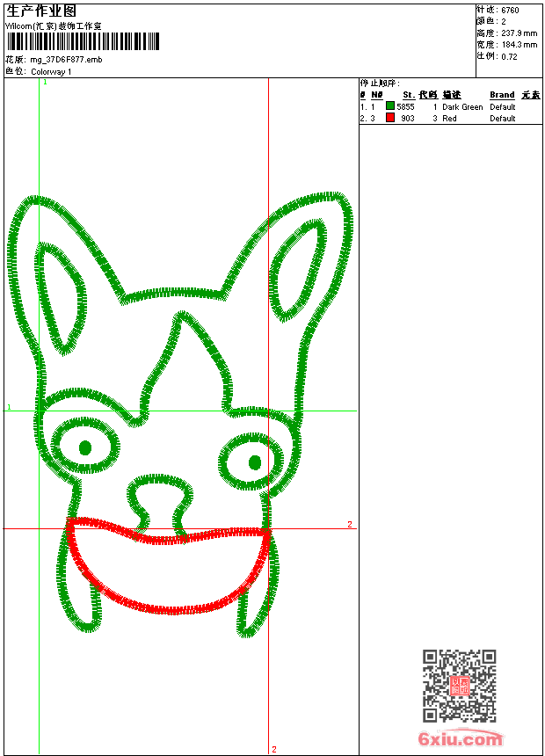545x756 pixels.
Task: Click the Colorway 1 label
Action: [51, 72]
